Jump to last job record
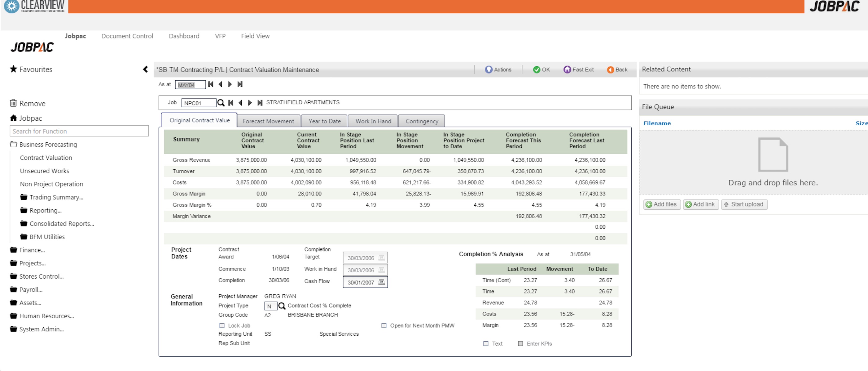This screenshot has height=371, width=868. click(260, 103)
